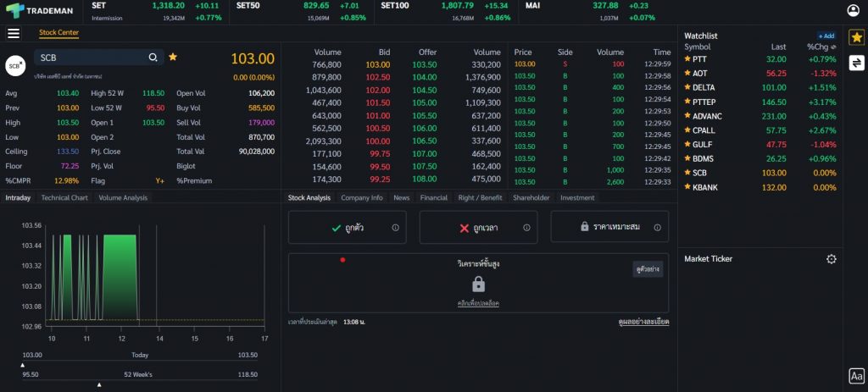
Task: Click the SET50 index panel
Action: coord(302,12)
